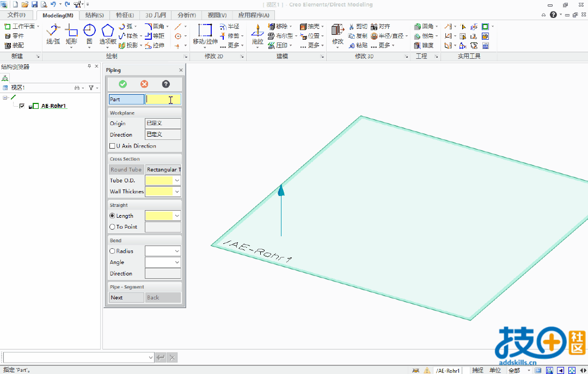Activate the 拖拉 pull modeling tool
Image resolution: width=588 pixels, height=374 pixels.
257,34
